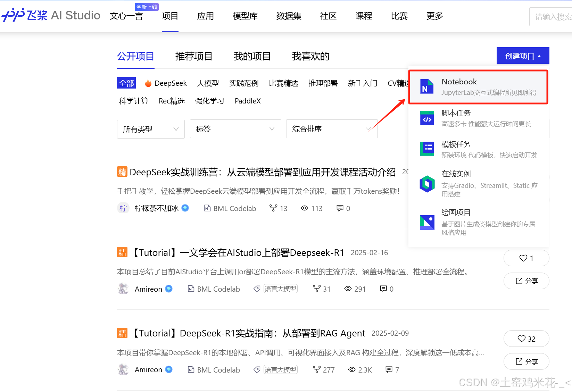Share the Deepseek-R1 deployment tutorial project

(526, 281)
